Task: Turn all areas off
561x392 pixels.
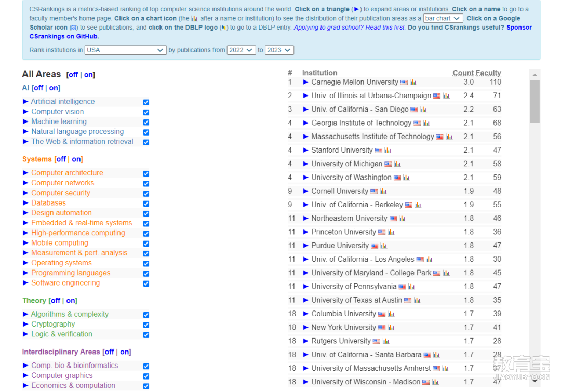Action: [x=73, y=75]
